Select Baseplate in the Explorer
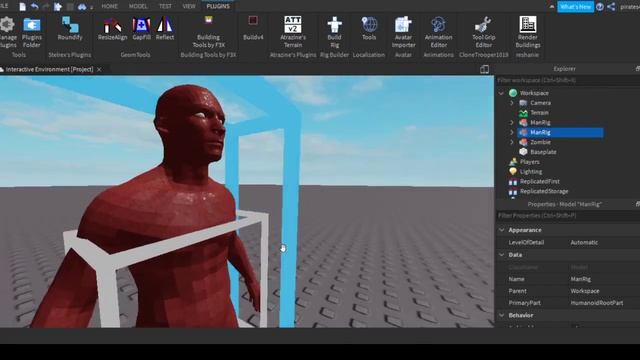Screen dimensions: 640x360 click(x=543, y=152)
